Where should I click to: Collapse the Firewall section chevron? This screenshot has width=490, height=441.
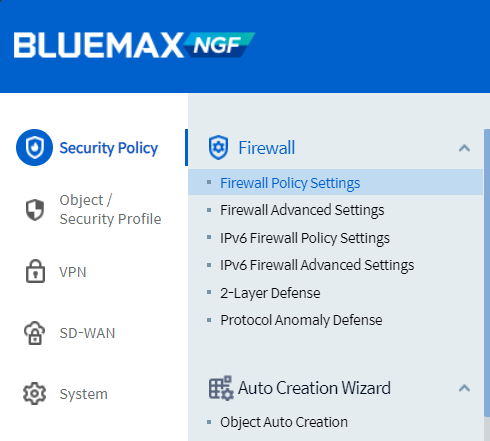point(464,148)
